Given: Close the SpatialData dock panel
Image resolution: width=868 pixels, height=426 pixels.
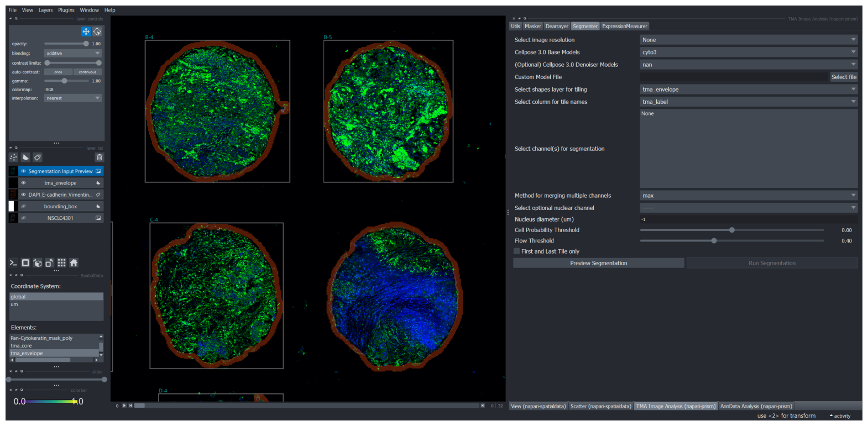Looking at the screenshot, I should pos(11,275).
